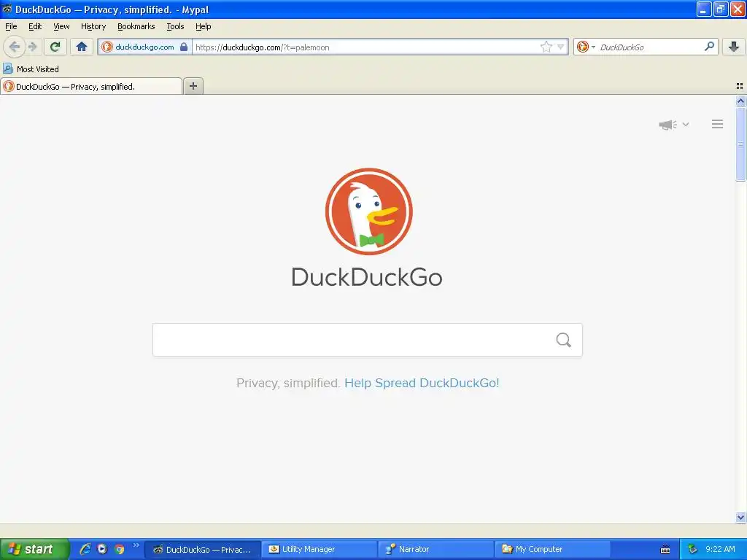Screen dimensions: 747x560
Task: Expand the Quick Launch overflow chevron
Action: pos(136,545)
